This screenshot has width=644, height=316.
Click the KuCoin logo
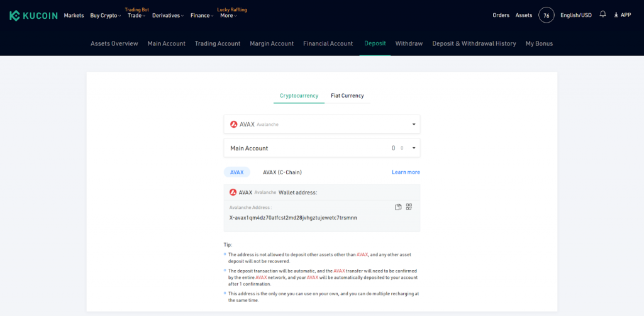[x=33, y=16]
